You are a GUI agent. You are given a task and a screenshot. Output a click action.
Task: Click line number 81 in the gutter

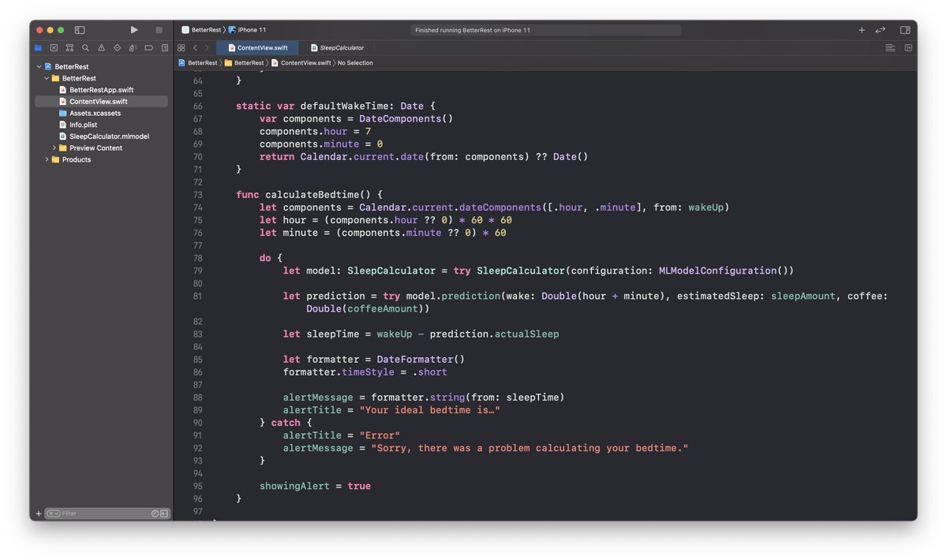click(197, 296)
